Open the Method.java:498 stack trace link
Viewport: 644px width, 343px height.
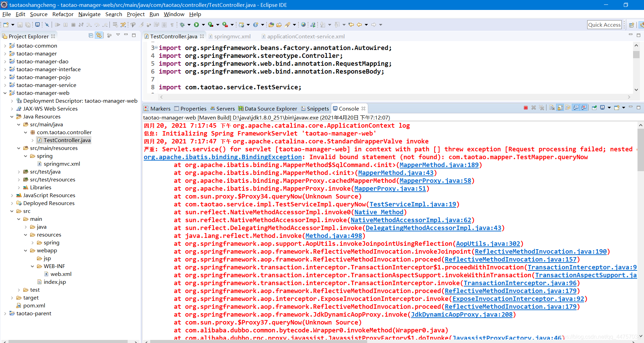click(334, 236)
